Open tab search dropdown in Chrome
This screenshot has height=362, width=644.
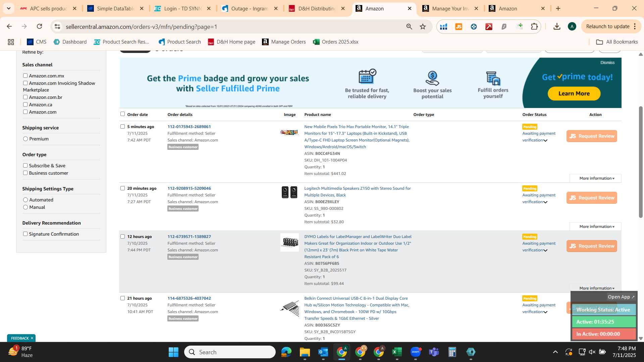click(x=8, y=8)
